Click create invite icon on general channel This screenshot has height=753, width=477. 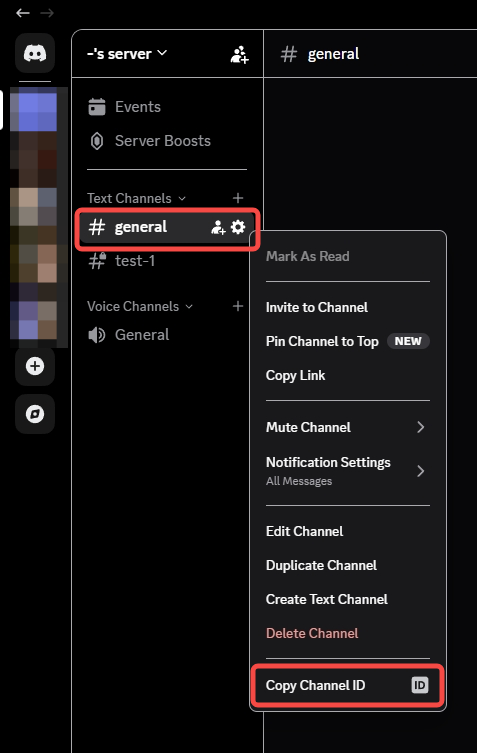coord(218,228)
